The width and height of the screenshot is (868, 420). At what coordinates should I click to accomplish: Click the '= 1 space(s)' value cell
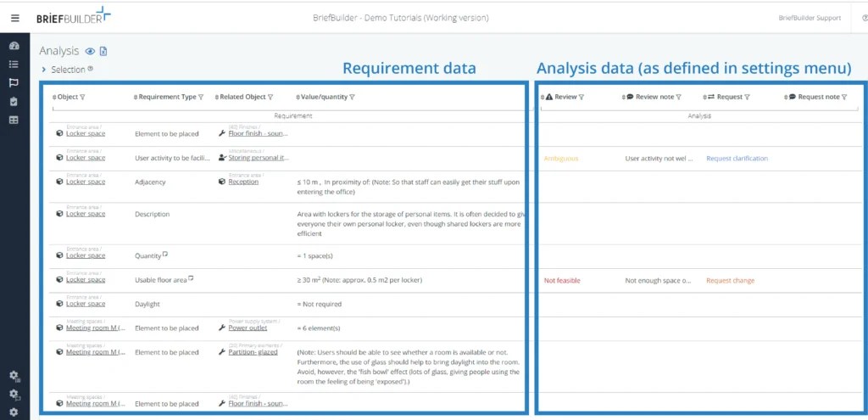315,256
